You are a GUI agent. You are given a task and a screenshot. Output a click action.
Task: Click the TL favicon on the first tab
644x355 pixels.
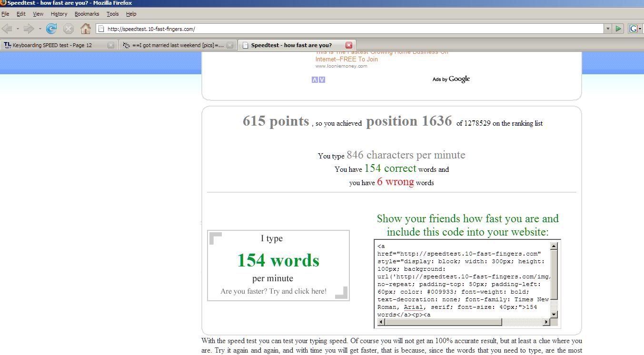[x=7, y=45]
